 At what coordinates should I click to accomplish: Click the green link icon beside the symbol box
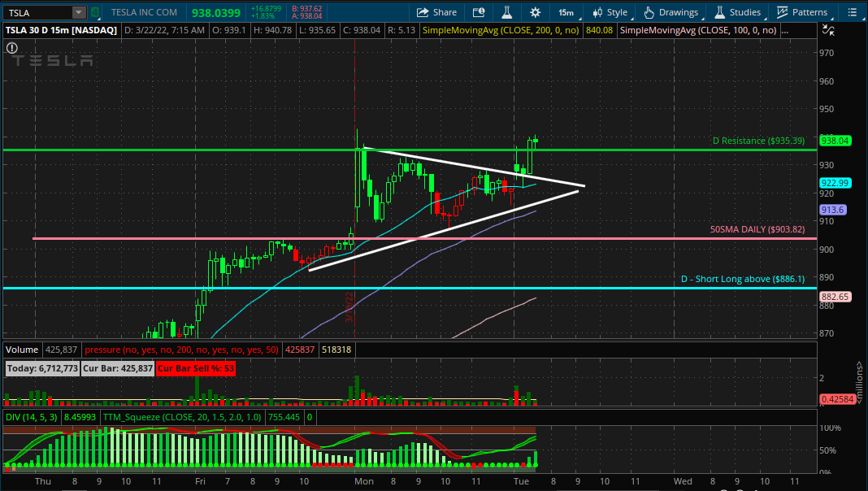coord(95,12)
